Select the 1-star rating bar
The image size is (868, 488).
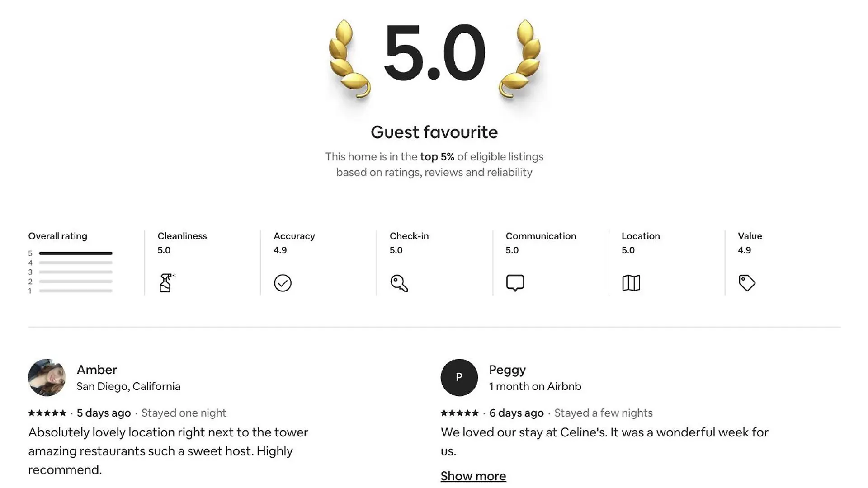click(x=75, y=291)
